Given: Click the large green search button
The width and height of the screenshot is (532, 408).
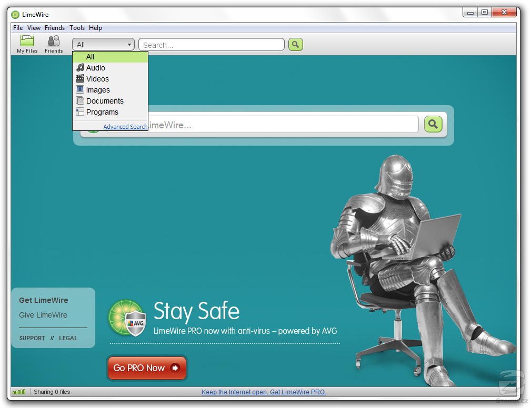Looking at the screenshot, I should click(433, 124).
